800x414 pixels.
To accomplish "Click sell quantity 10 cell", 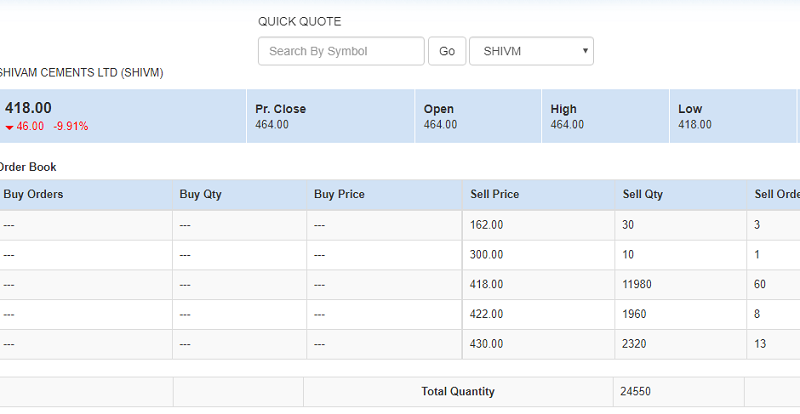I will (681, 255).
